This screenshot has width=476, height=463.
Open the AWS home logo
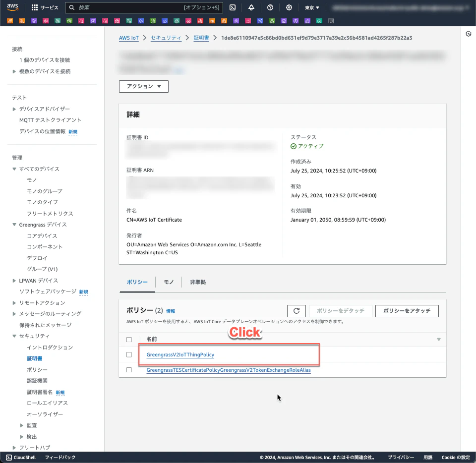12,7
